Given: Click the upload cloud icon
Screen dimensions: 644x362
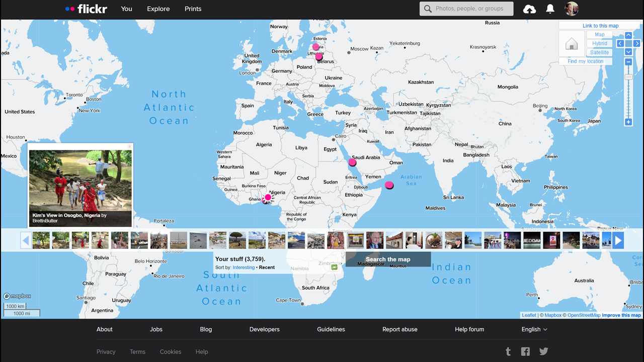Looking at the screenshot, I should pyautogui.click(x=530, y=9).
